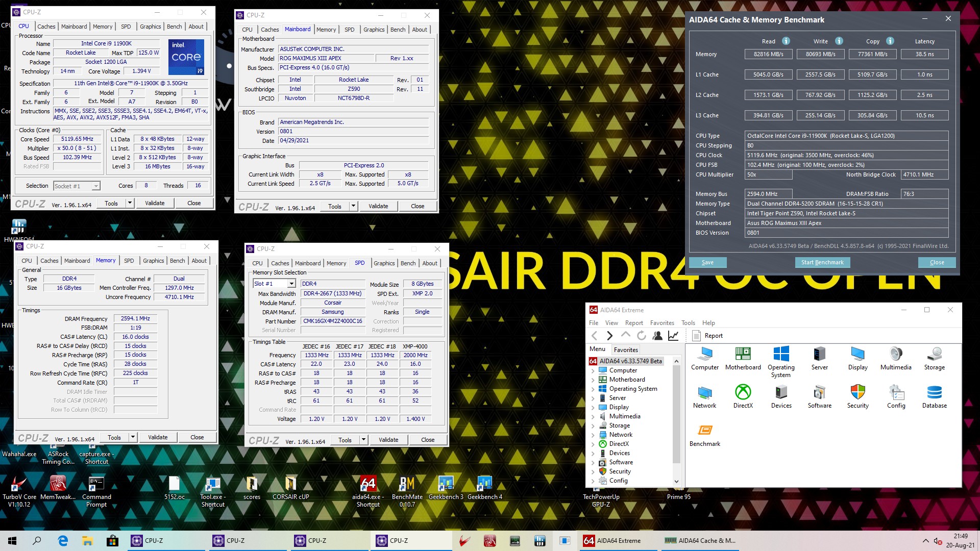Image resolution: width=980 pixels, height=551 pixels.
Task: Expand the Storage node in AIDA64 tree
Action: pos(593,425)
